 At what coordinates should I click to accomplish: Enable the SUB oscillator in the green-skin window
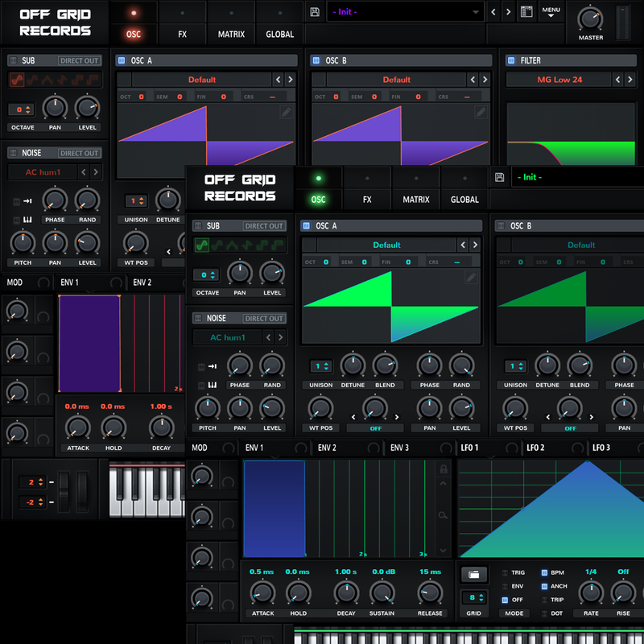198,225
